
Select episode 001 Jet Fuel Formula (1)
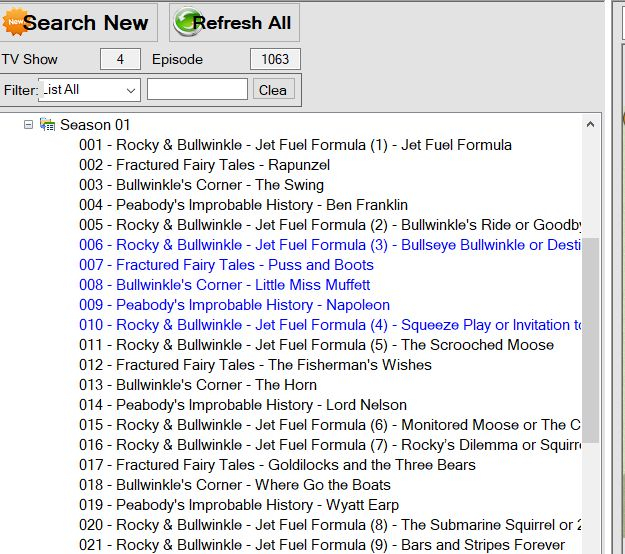point(295,145)
